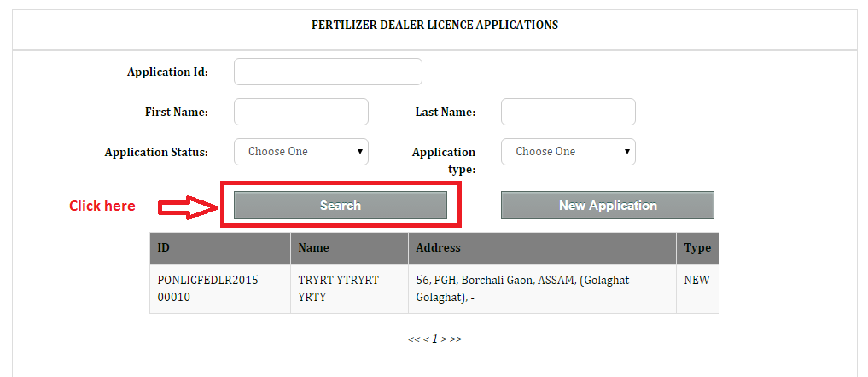Click the Type column header
The height and width of the screenshot is (377, 868).
pos(697,248)
